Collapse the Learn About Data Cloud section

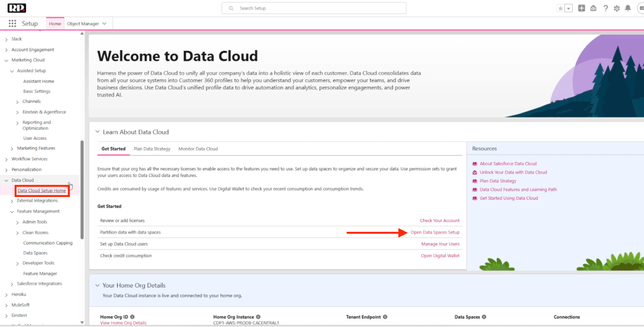click(97, 132)
